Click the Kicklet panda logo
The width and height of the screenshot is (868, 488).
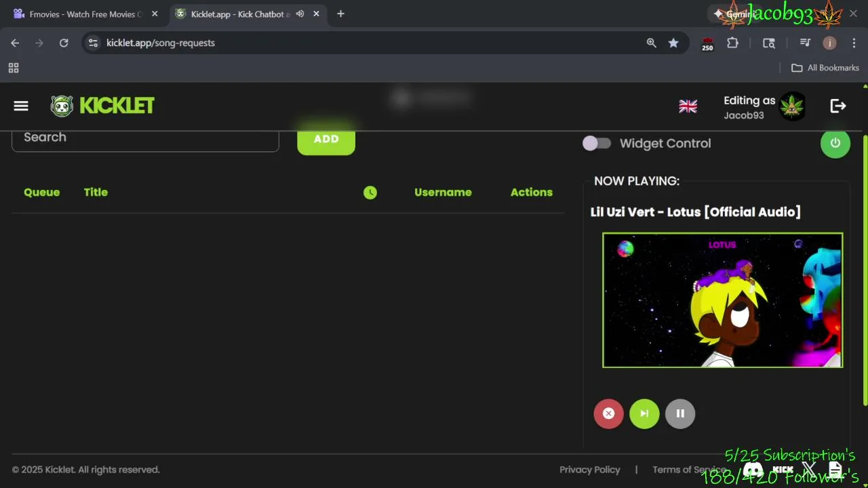(62, 106)
